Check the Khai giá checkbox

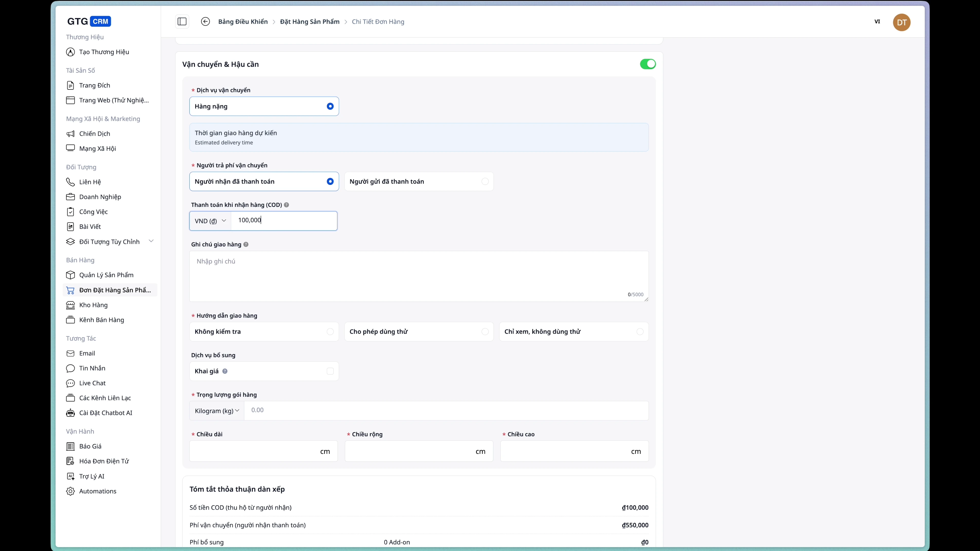(x=330, y=371)
